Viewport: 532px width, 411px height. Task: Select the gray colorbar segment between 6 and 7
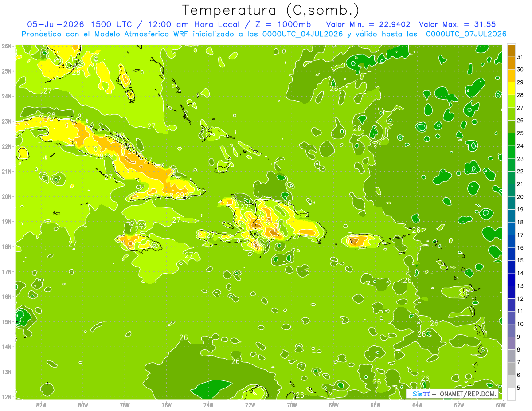(511, 368)
